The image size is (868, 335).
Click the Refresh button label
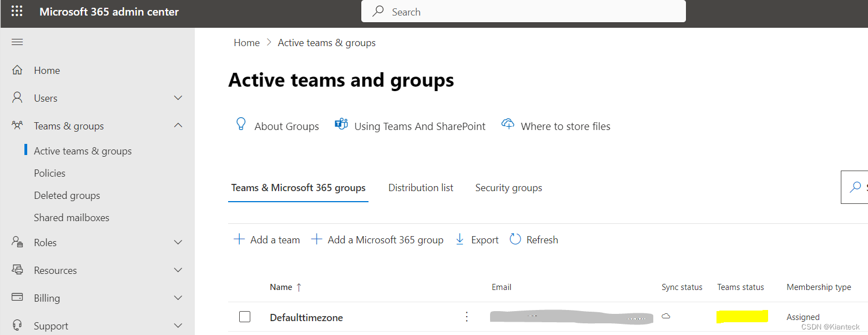[x=542, y=240]
